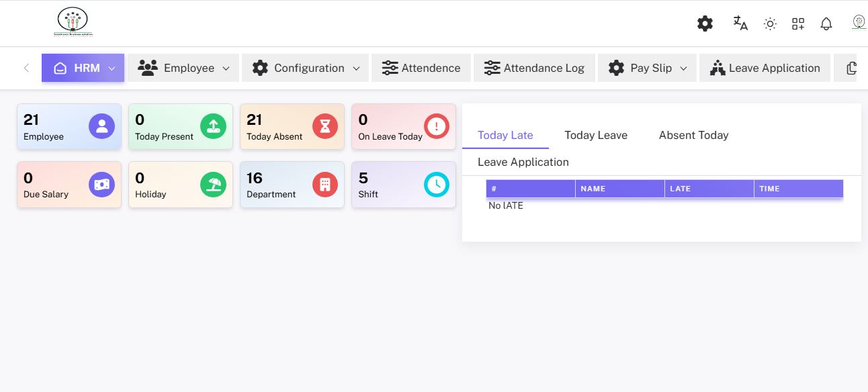The height and width of the screenshot is (392, 868).
Task: Click the Today Present upload icon
Action: coord(213,126)
